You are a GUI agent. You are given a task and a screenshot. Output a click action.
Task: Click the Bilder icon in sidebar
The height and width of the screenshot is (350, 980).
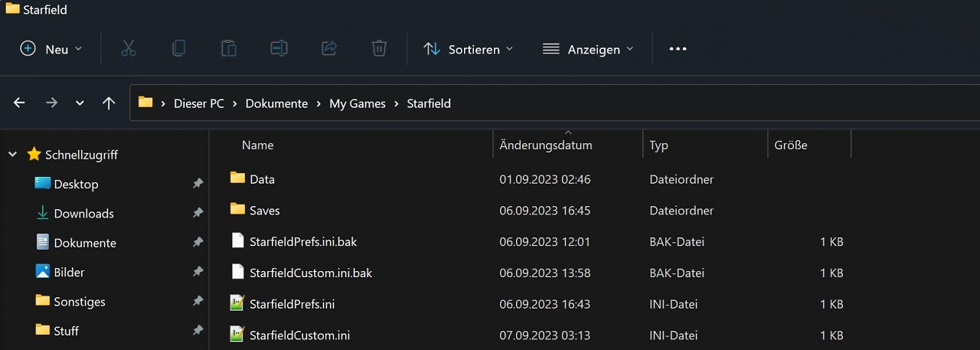(x=43, y=271)
